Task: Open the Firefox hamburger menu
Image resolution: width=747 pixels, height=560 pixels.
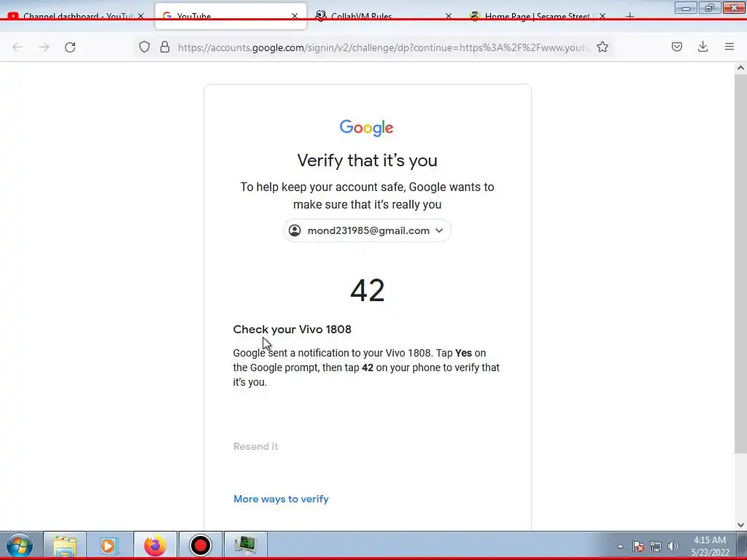Action: tap(729, 47)
